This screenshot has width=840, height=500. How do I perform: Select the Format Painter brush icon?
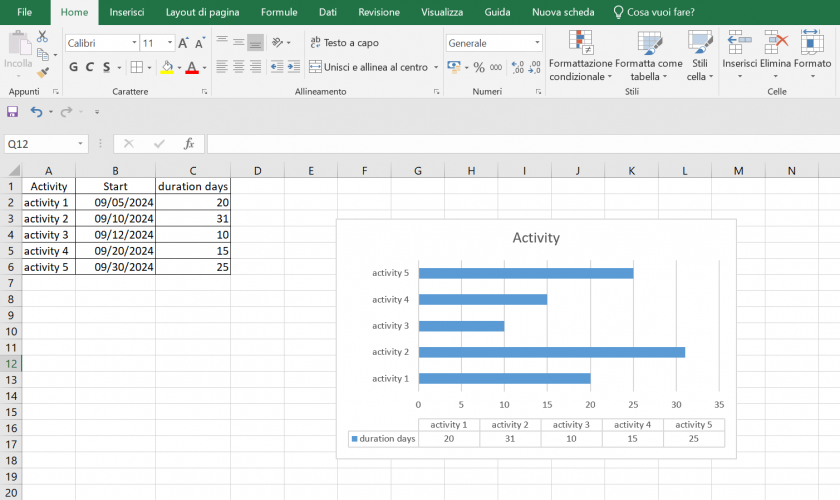click(43, 72)
